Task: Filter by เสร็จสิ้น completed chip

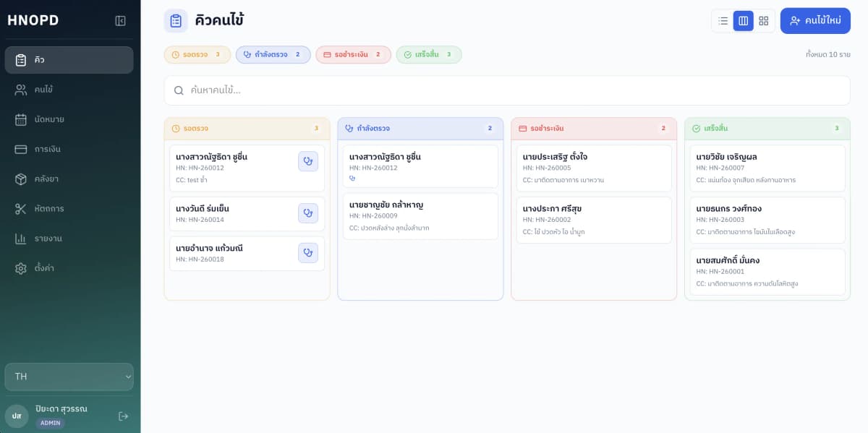Action: click(428, 55)
